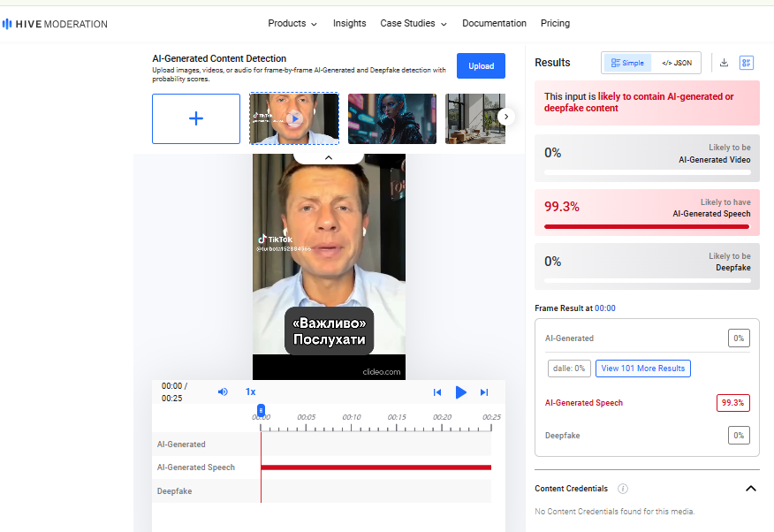Download the results
This screenshot has height=532, width=774.
pos(725,62)
